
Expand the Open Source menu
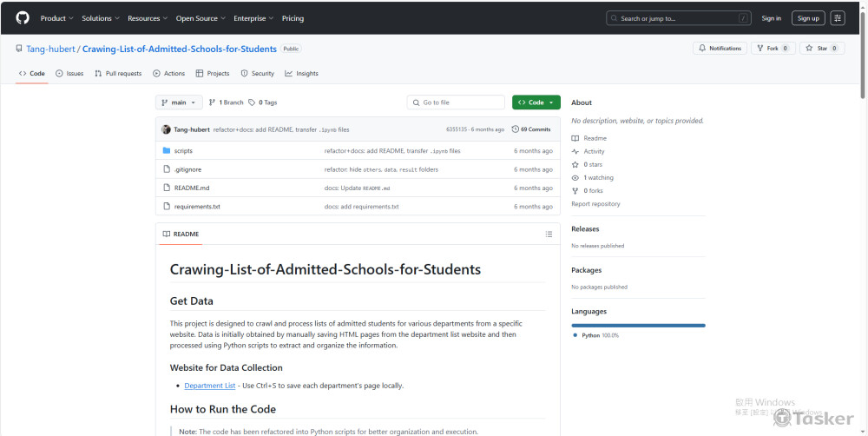(x=201, y=18)
